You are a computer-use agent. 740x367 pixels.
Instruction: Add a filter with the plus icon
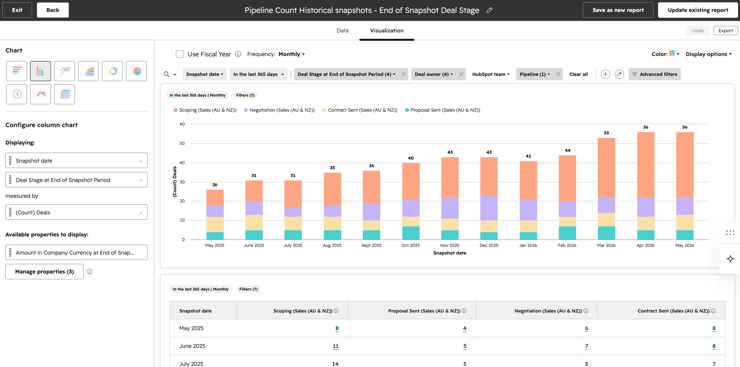(605, 74)
